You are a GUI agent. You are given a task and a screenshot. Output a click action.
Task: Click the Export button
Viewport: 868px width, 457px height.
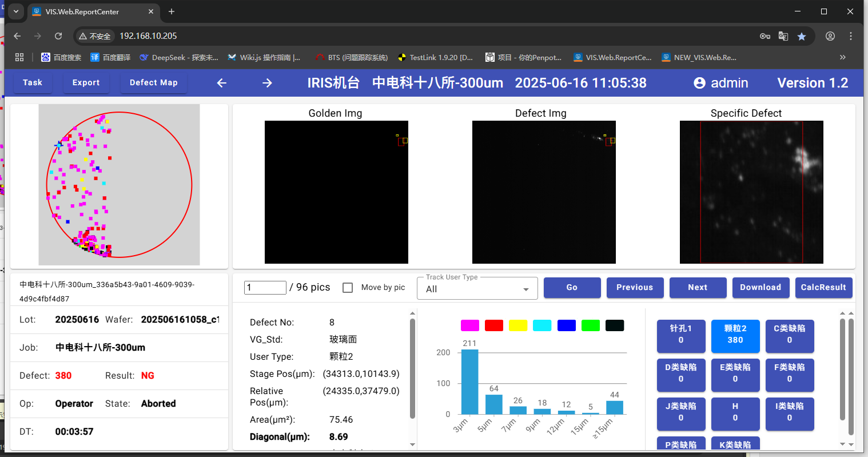click(x=86, y=82)
